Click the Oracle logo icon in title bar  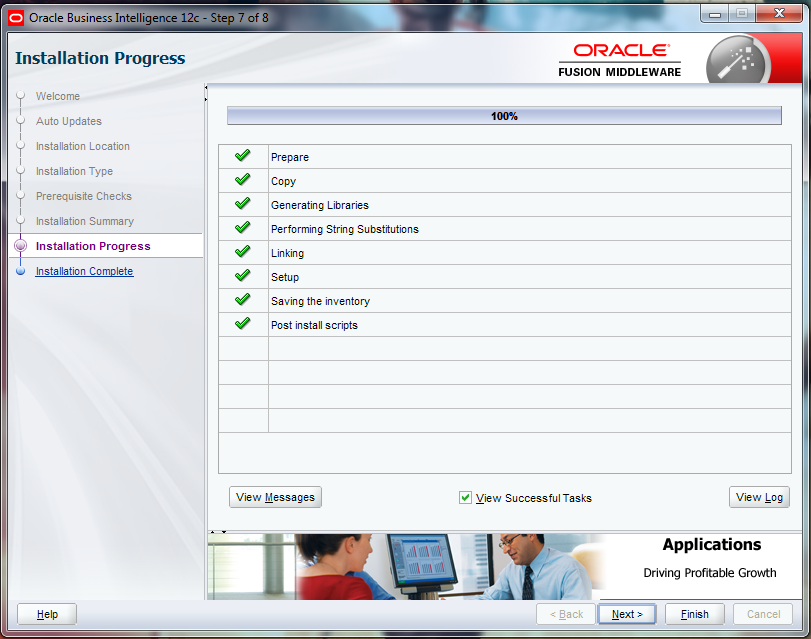pyautogui.click(x=16, y=18)
